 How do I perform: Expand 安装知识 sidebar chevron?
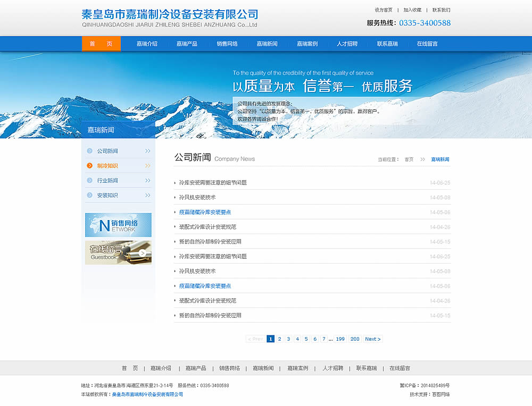coord(147,196)
